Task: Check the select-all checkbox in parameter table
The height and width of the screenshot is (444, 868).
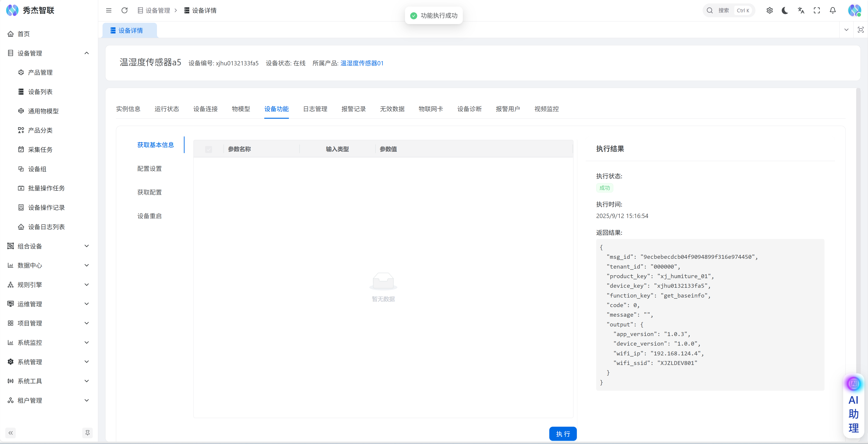Action: (209, 149)
